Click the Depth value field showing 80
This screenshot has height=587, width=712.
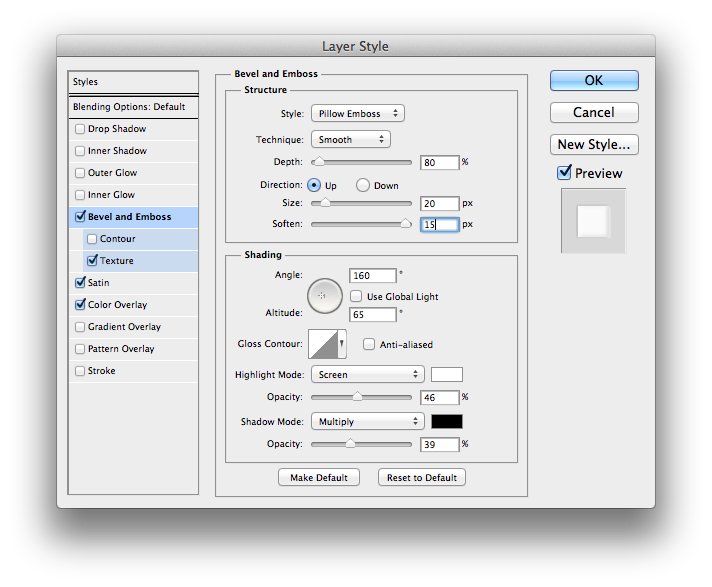(x=440, y=162)
